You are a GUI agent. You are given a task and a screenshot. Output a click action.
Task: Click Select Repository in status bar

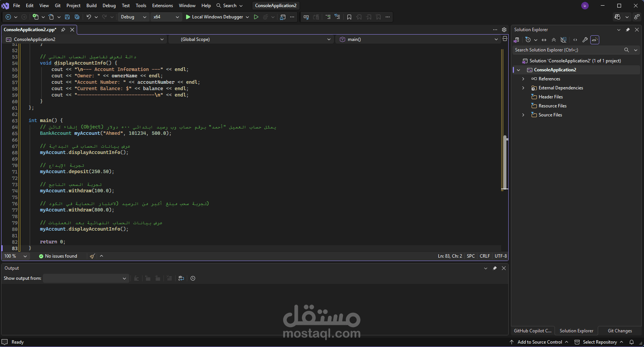click(x=599, y=342)
